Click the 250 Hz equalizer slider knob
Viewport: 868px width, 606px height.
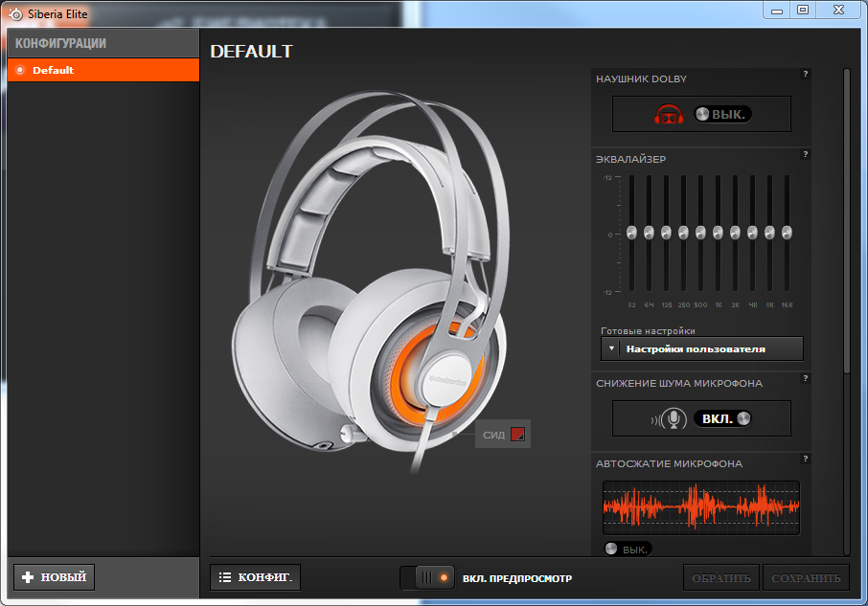pyautogui.click(x=684, y=233)
